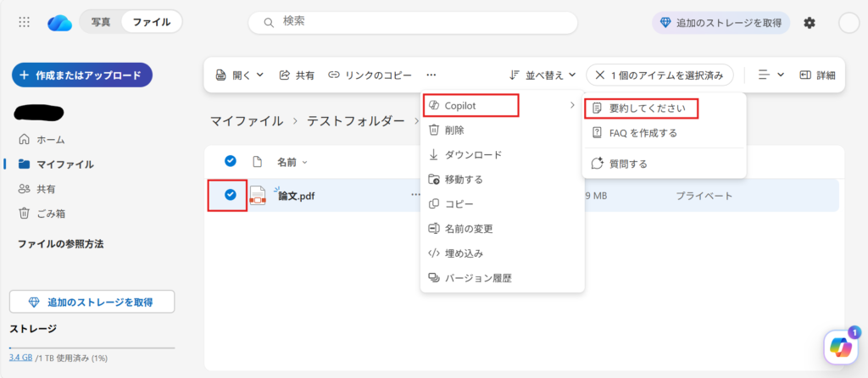Switch to the 写真 view
Screen dimensions: 868x378
[101, 22]
